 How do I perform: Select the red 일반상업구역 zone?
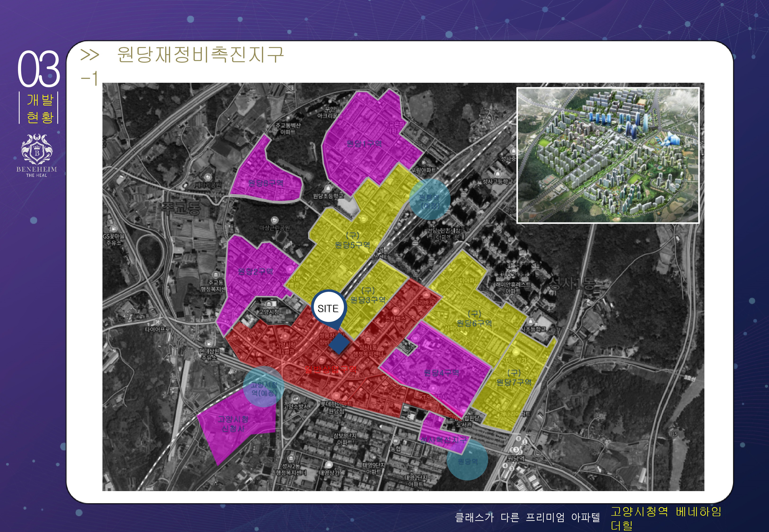(330, 369)
